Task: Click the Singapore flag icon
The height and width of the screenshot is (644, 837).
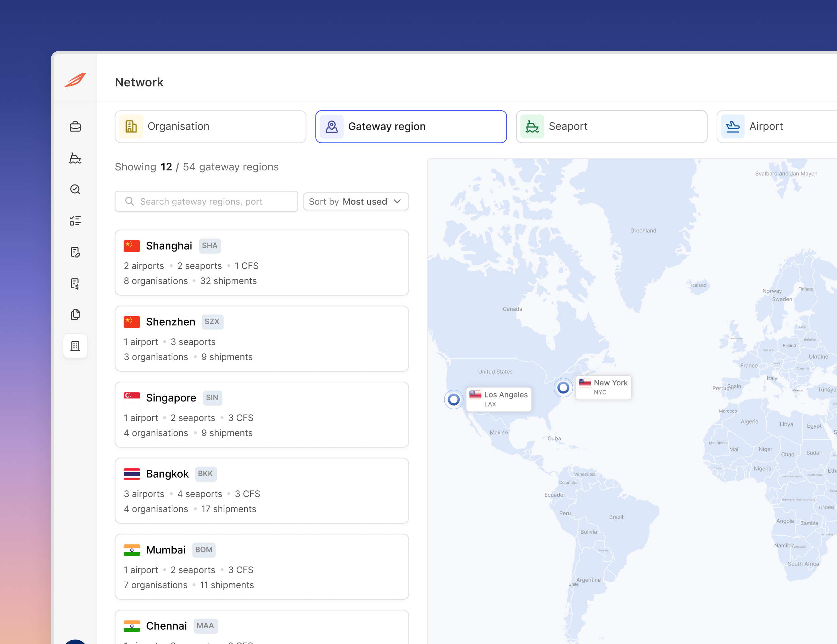Action: click(x=132, y=397)
